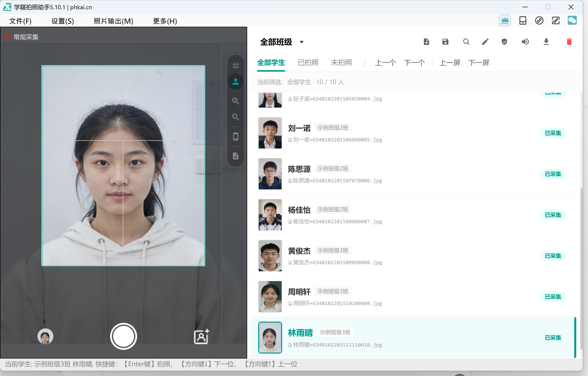Toggle the portrait guide person icon
Screen dimensions: 588x376
236,82
